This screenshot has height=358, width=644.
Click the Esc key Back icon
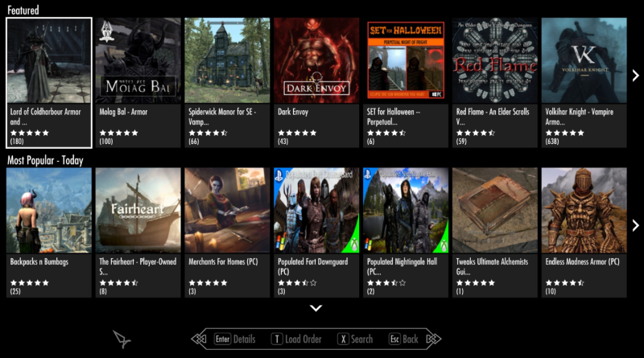coord(394,339)
